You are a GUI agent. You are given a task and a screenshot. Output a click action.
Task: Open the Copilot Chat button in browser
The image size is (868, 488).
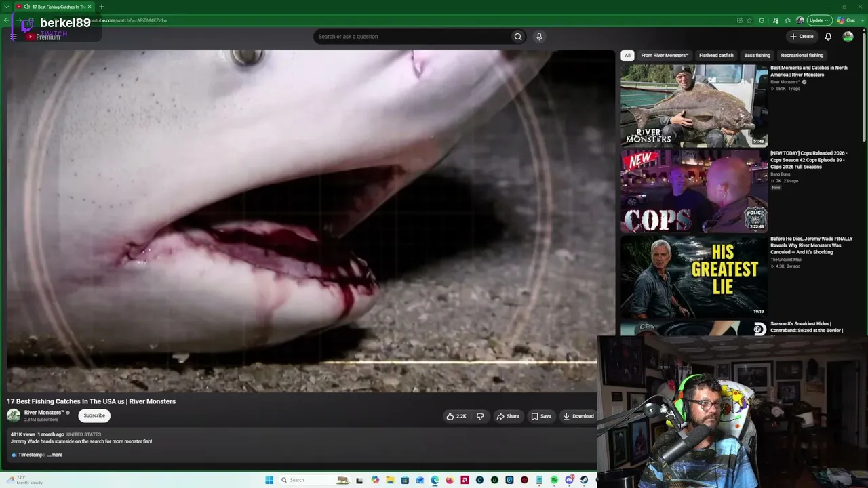(846, 20)
